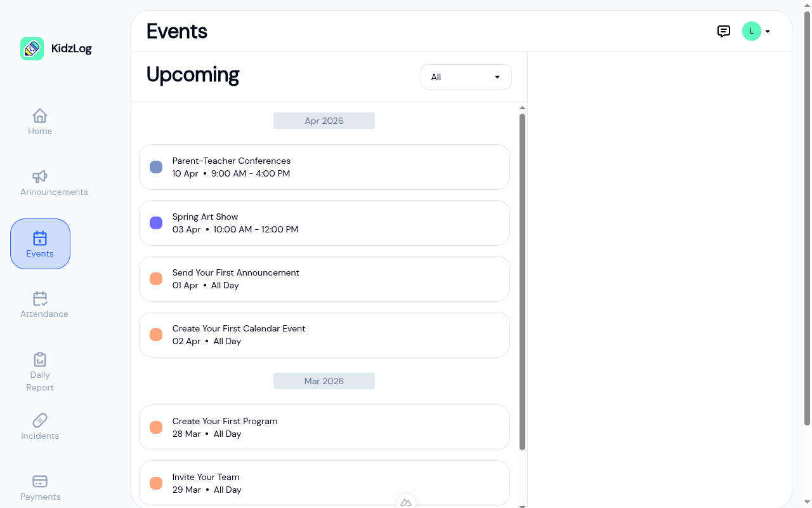Click the 10 Apr 9:00 AM - 4:00 PM time
This screenshot has height=508, width=812.
click(x=232, y=173)
